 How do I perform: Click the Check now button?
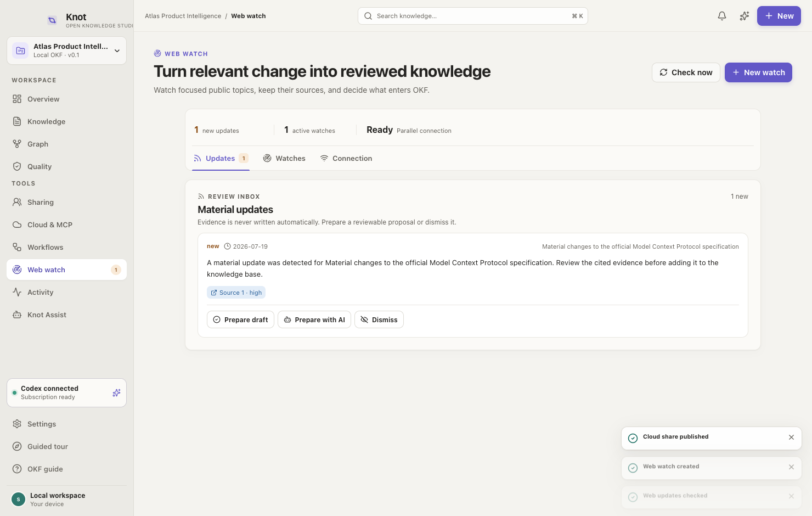coord(686,72)
